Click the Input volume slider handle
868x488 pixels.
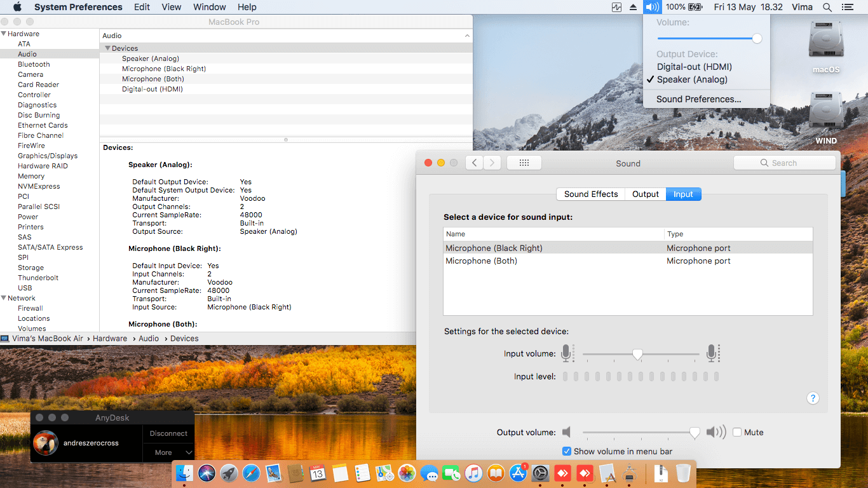click(x=637, y=354)
